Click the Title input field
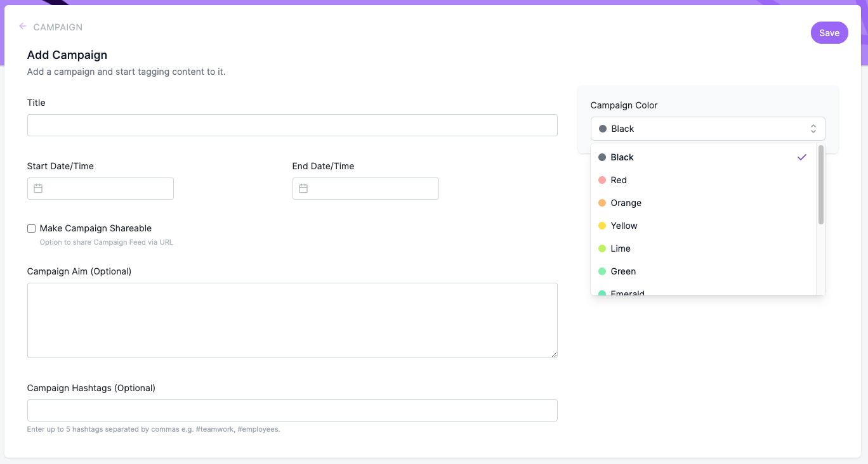868x464 pixels. (292, 125)
